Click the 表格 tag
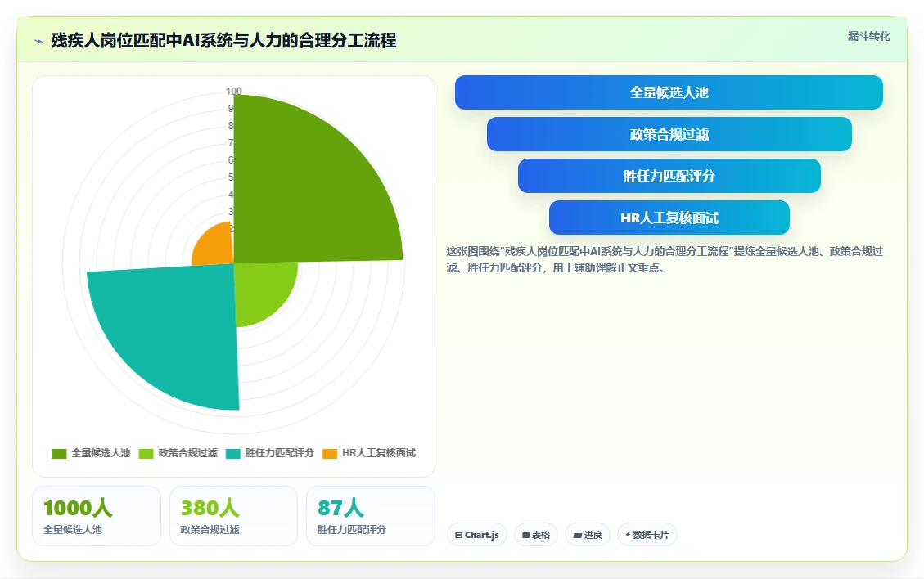This screenshot has width=924, height=579. tap(536, 535)
